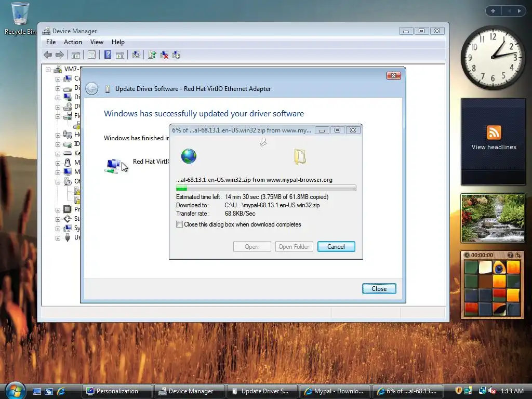
Task: Select the keyboard device icon in the tree
Action: point(68,153)
